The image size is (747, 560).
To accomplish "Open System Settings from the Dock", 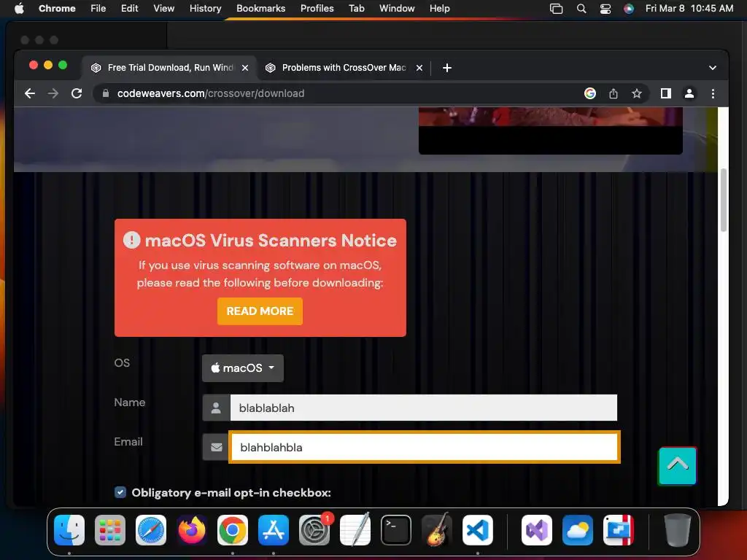I will click(x=314, y=529).
